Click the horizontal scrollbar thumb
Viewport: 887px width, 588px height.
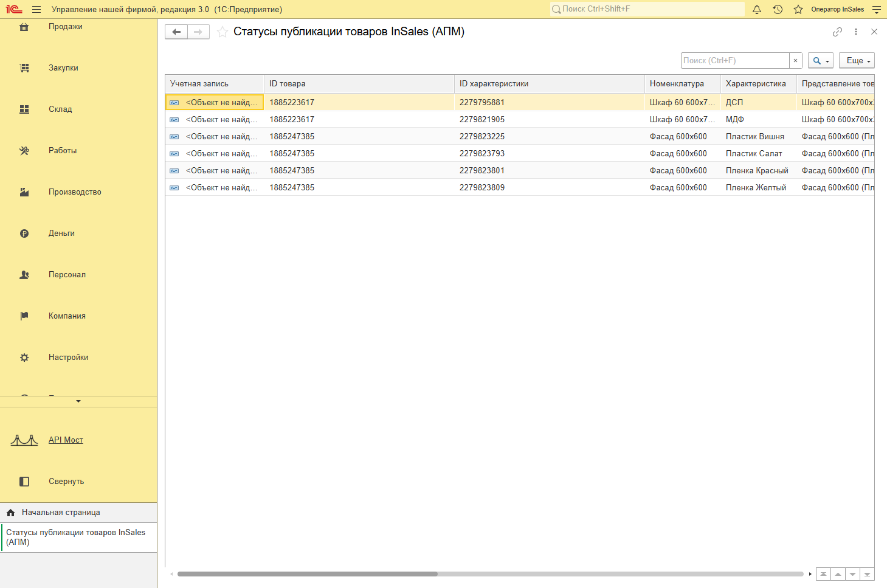point(308,574)
